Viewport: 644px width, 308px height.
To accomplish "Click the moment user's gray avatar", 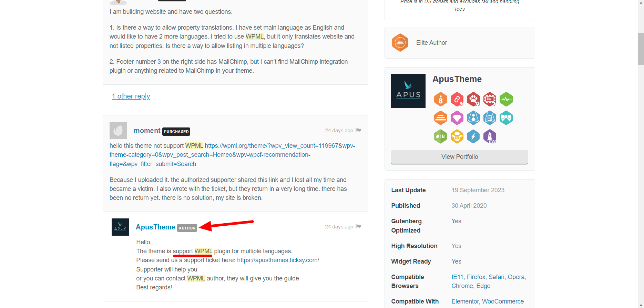I will (x=118, y=131).
